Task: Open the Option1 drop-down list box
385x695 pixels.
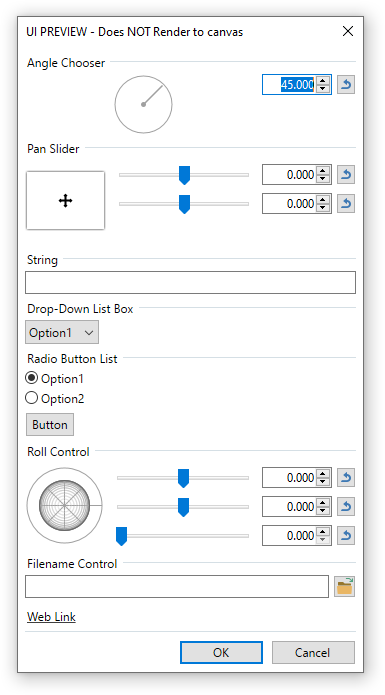Action: [62, 333]
